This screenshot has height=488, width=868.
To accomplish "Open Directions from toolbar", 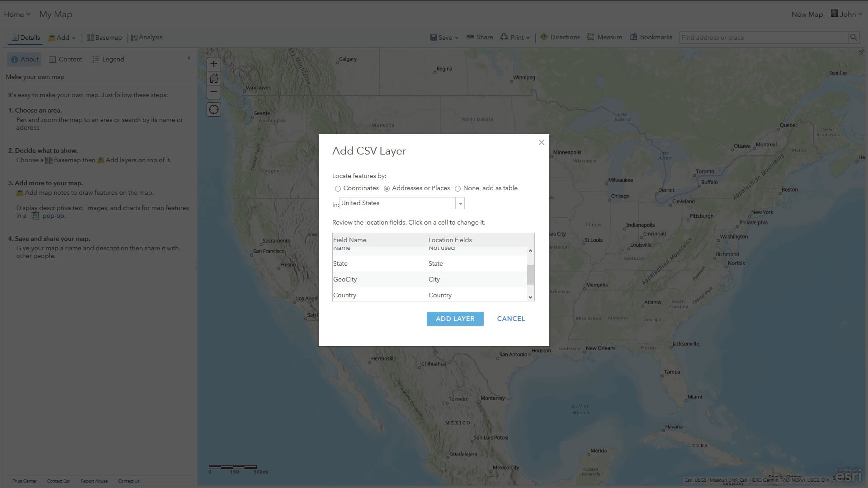I will coord(560,38).
